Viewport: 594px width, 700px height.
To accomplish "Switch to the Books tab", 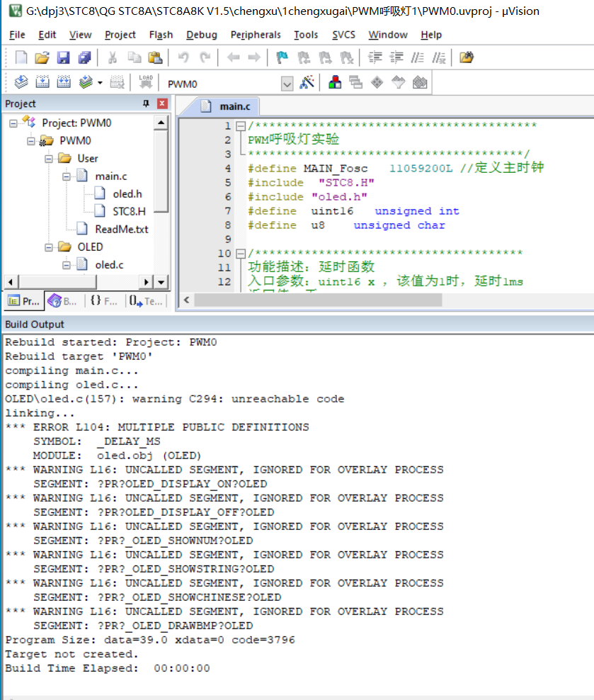I will click(63, 301).
